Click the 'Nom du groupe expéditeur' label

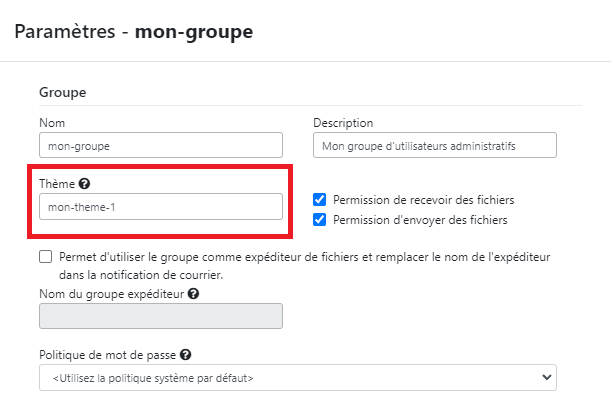point(112,294)
